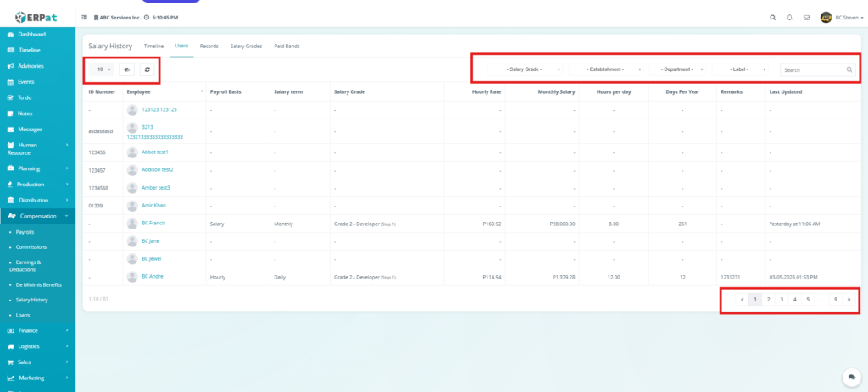The height and width of the screenshot is (392, 868).
Task: Go to page 2 in pagination
Action: click(768, 300)
